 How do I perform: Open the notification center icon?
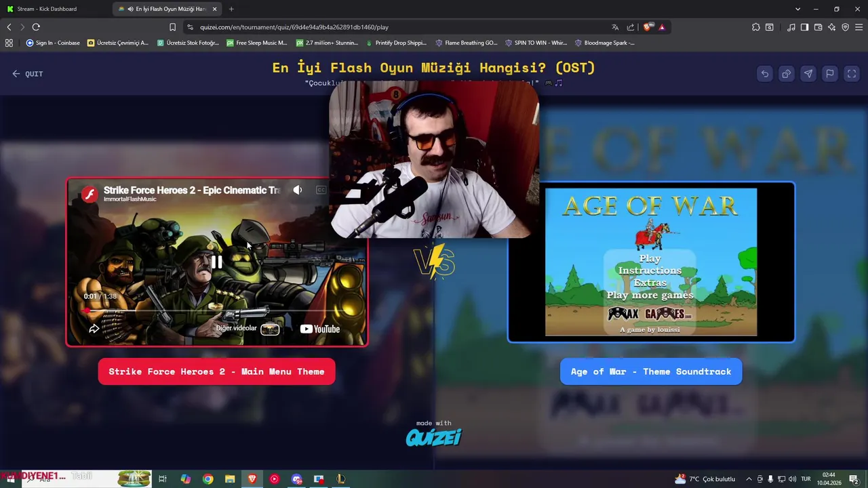coord(854,479)
